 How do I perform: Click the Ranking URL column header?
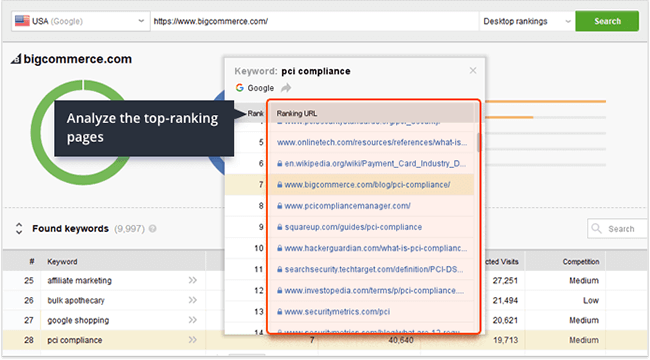(297, 113)
